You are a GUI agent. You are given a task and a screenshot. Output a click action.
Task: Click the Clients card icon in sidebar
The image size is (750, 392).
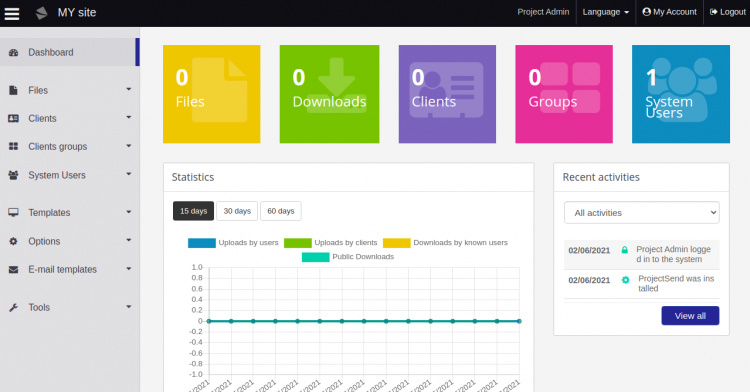(13, 119)
